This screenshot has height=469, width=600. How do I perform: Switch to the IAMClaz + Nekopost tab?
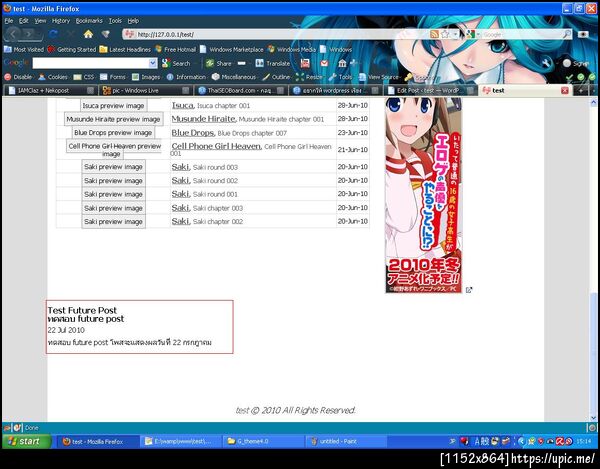pos(50,90)
